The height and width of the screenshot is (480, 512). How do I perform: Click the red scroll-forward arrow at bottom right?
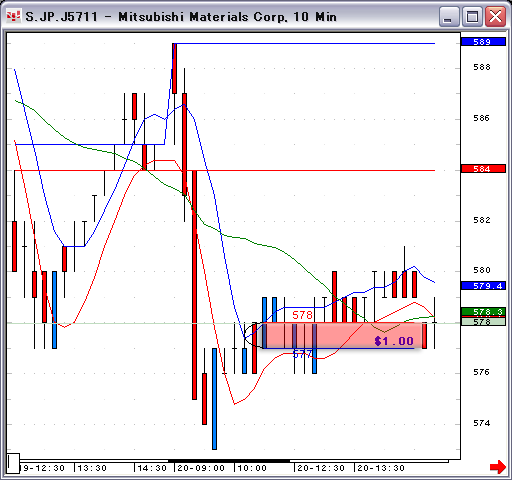point(497,466)
